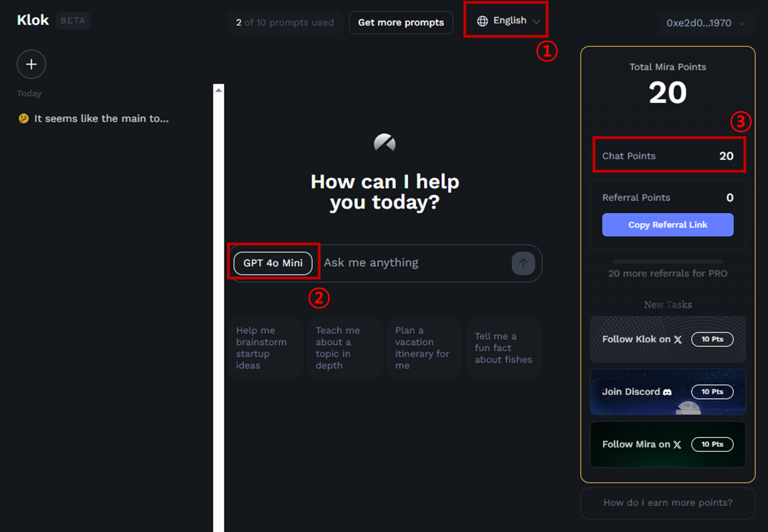Click the scroll-up arrow on the sidebar scrollbar
This screenshot has height=532, width=768.
click(218, 90)
